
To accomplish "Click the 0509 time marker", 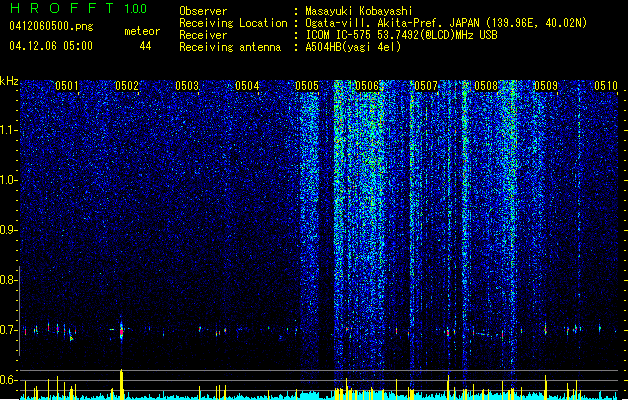I will click(x=546, y=86).
